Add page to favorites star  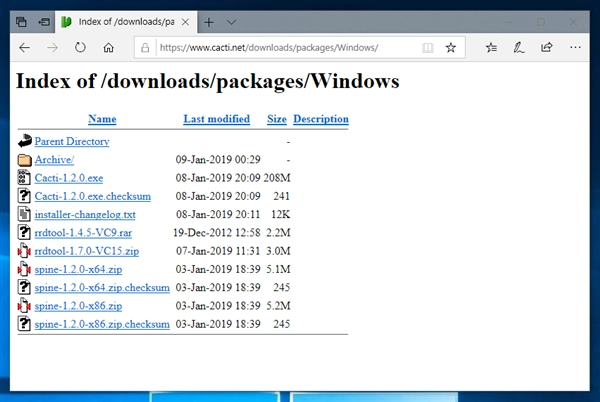click(x=451, y=48)
